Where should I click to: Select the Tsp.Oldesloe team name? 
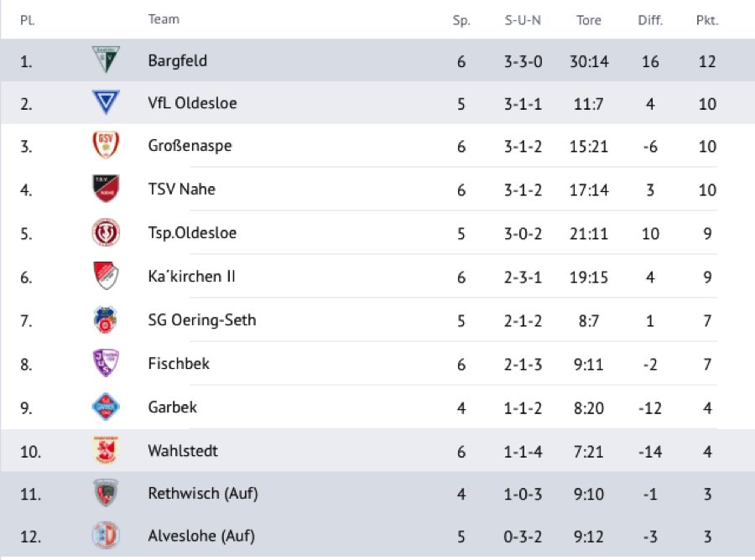(192, 233)
